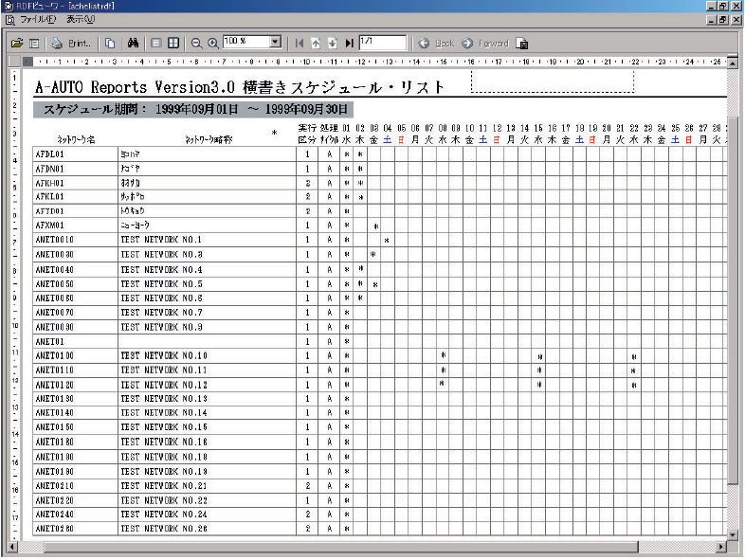Click the Forward navigation button
The width and height of the screenshot is (745, 560).
click(485, 44)
